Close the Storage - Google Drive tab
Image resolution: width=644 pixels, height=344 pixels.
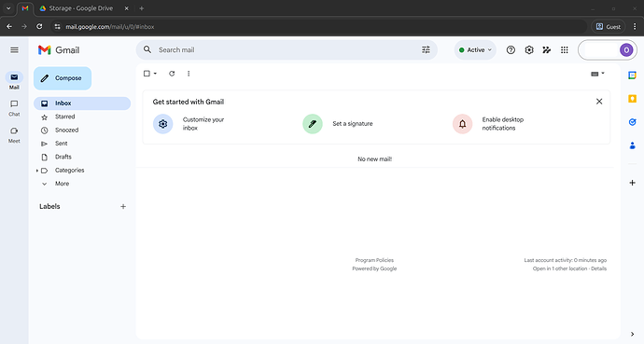pos(127,8)
